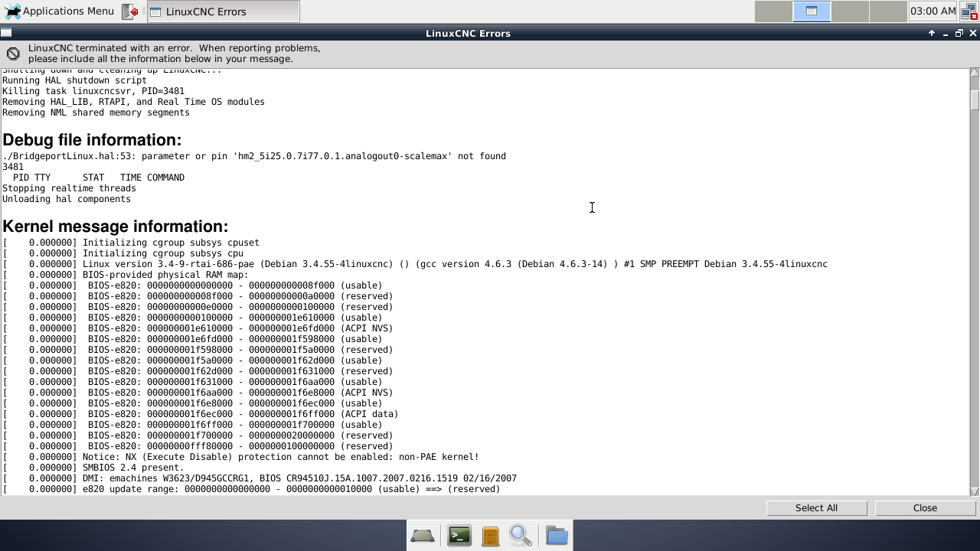The image size is (980, 551).
Task: Click the BridgeportLinux.hal:53 error line
Action: [254, 156]
